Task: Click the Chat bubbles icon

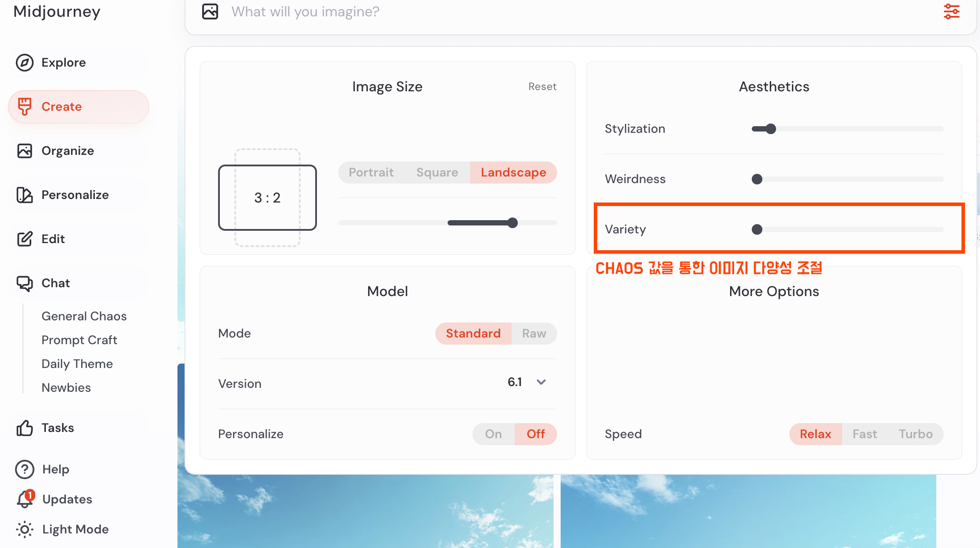Action: pyautogui.click(x=25, y=283)
